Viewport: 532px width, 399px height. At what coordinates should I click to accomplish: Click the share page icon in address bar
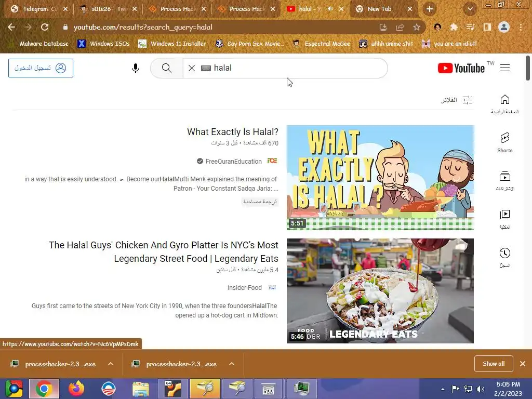(400, 27)
